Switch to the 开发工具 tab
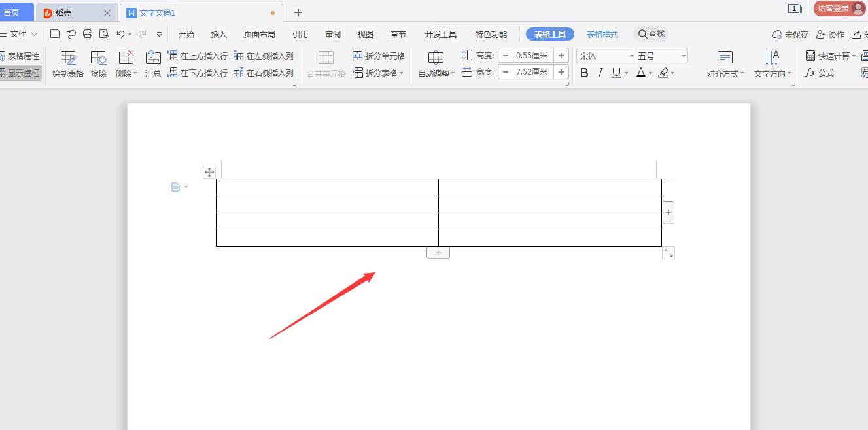 coord(441,34)
